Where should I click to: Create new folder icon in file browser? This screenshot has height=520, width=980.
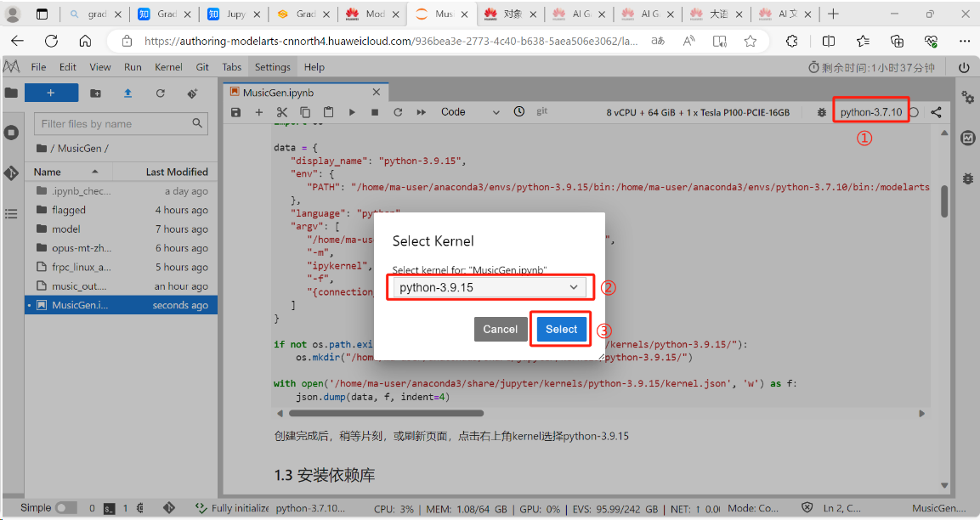(x=95, y=93)
